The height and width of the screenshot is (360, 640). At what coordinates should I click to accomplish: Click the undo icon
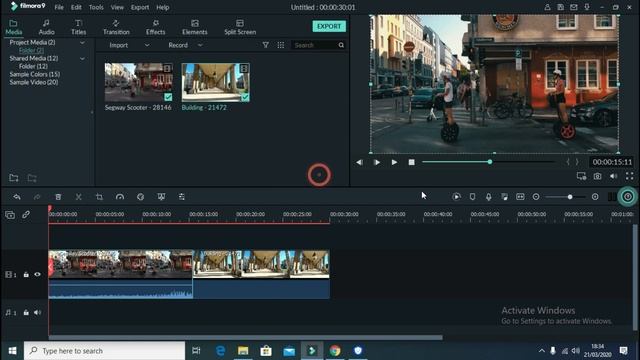click(17, 197)
